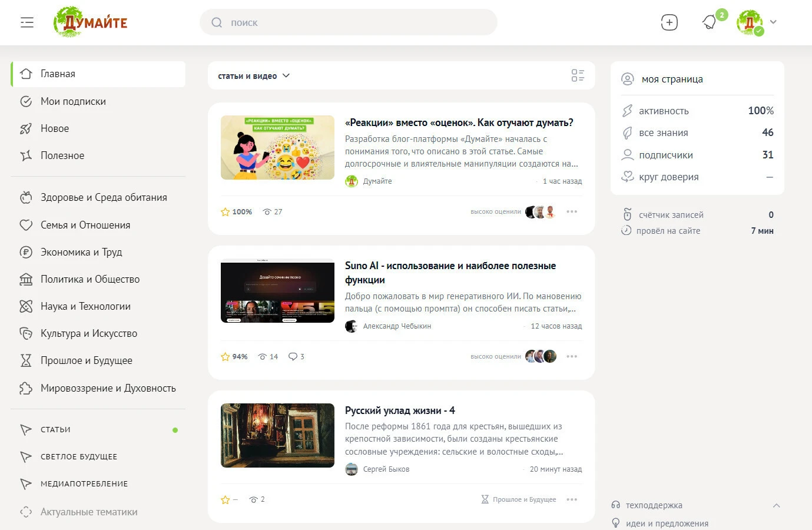Click the Думайте logo
The image size is (812, 530).
pyautogui.click(x=91, y=22)
